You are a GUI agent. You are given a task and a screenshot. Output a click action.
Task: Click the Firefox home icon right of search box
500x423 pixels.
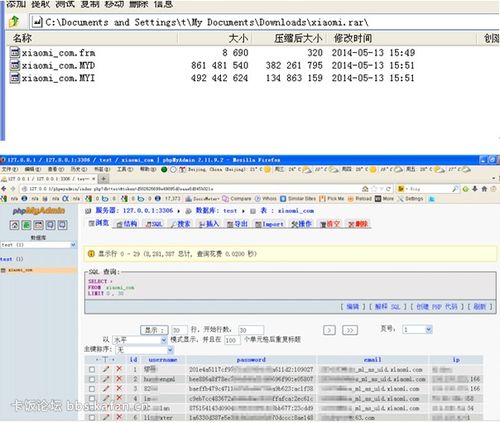tap(484, 189)
